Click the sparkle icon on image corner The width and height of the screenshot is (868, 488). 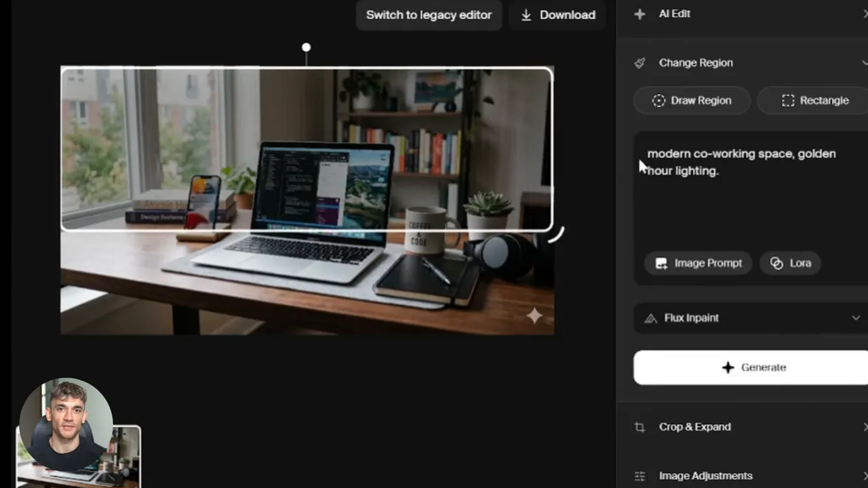[534, 315]
